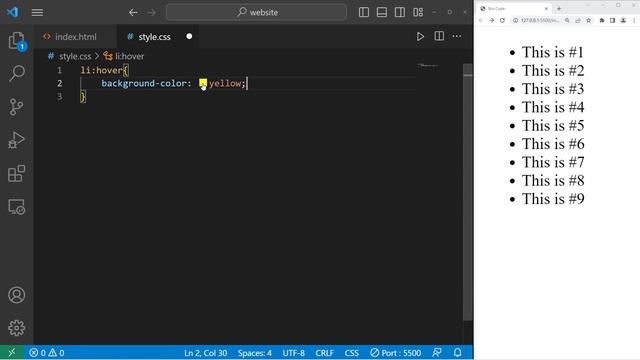The image size is (640, 360).
Task: Click the Chrome address bar URL
Action: [x=540, y=20]
